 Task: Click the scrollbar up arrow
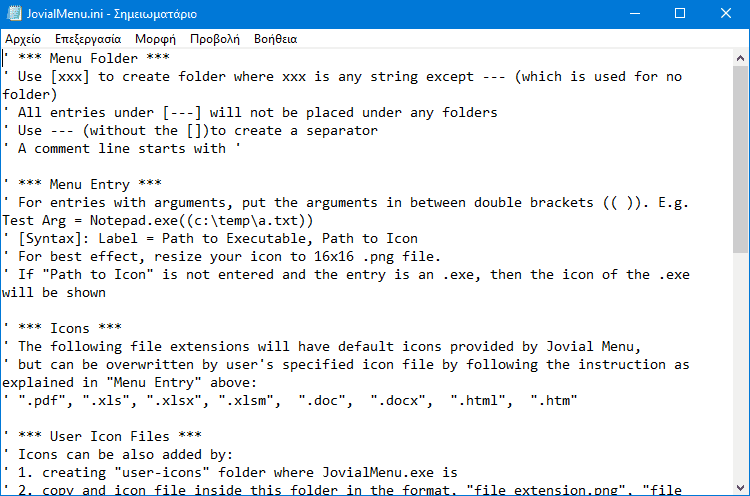coord(740,58)
